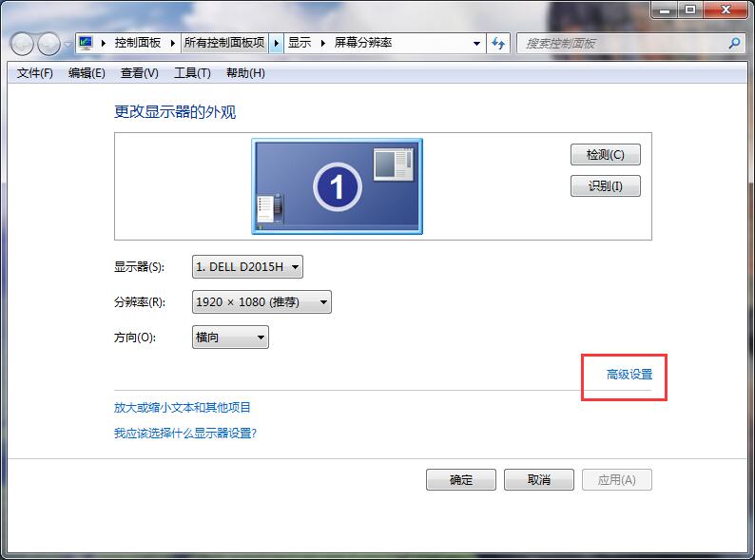Select 屏幕分辨率 breadcrumb segment
The image size is (755, 560).
pyautogui.click(x=363, y=43)
